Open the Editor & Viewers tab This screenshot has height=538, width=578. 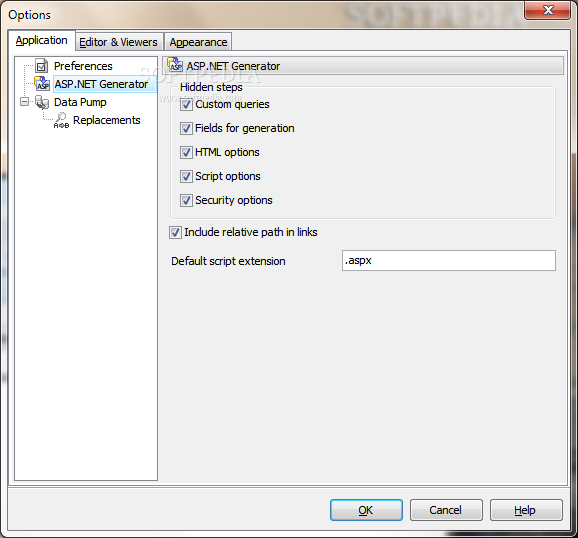coord(119,42)
